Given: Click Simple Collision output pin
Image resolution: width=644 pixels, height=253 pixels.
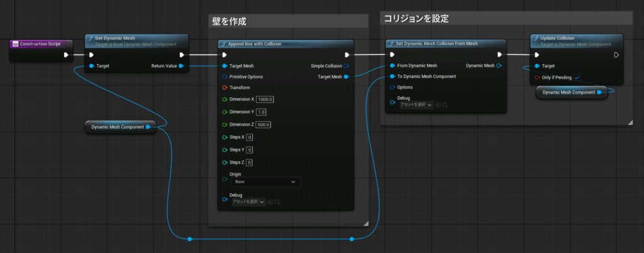Looking at the screenshot, I should click(347, 65).
